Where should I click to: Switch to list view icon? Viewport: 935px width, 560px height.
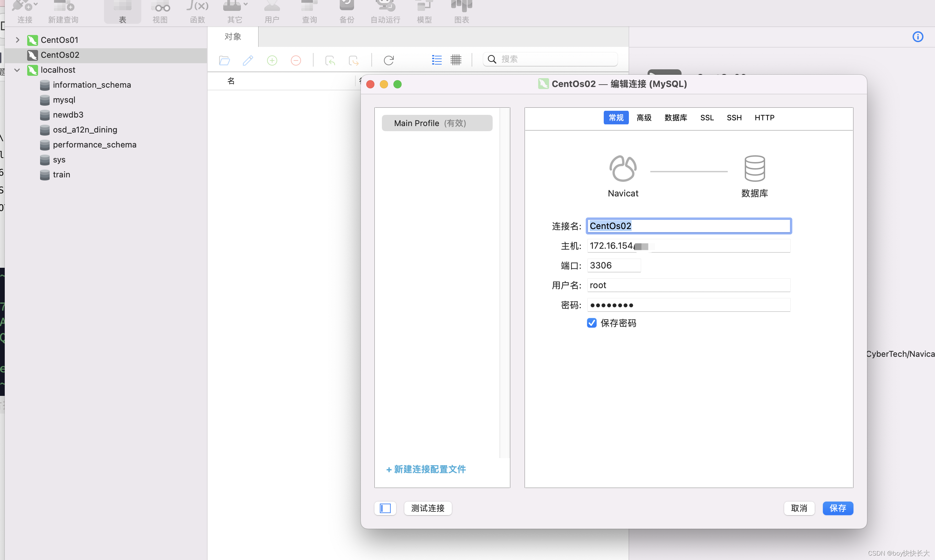(437, 59)
